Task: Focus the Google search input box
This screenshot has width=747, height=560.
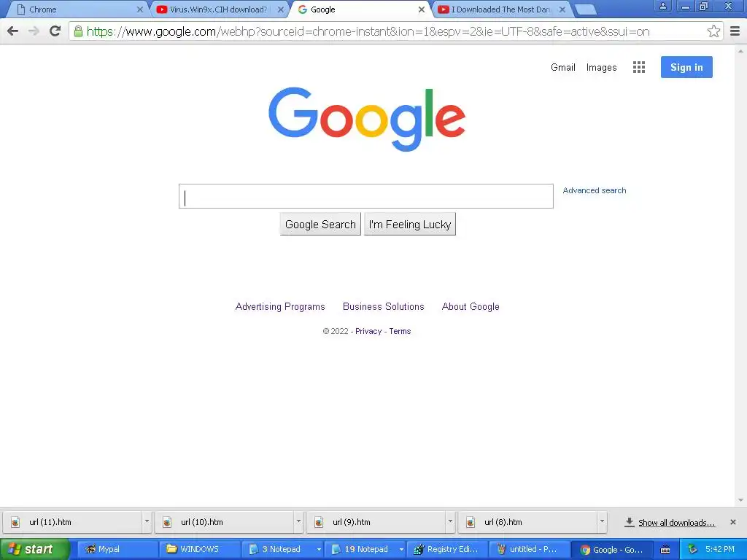Action: [366, 196]
